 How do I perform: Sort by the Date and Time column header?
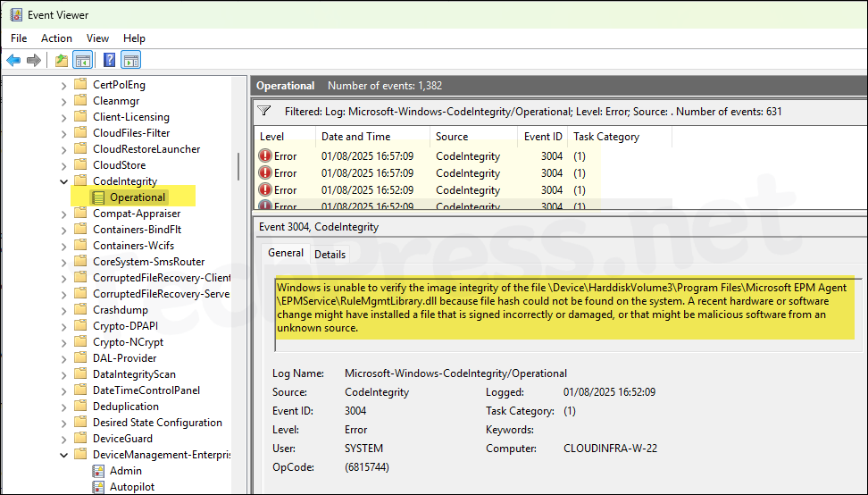[x=372, y=136]
